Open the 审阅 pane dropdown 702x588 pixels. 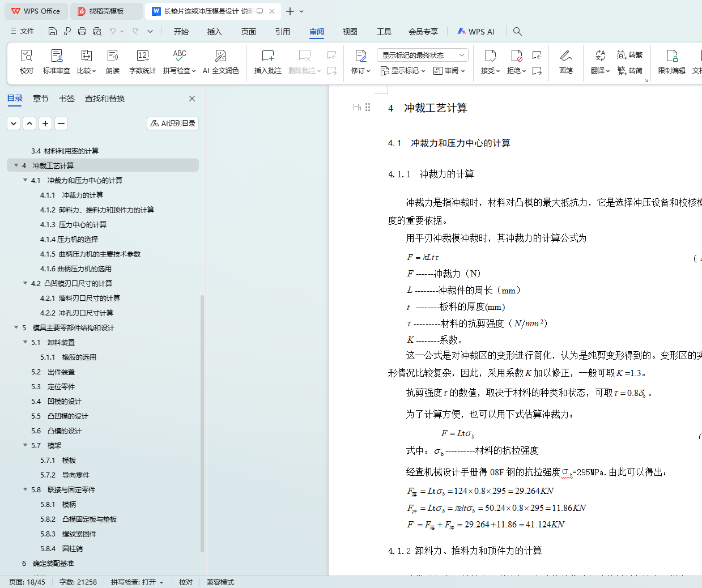449,71
